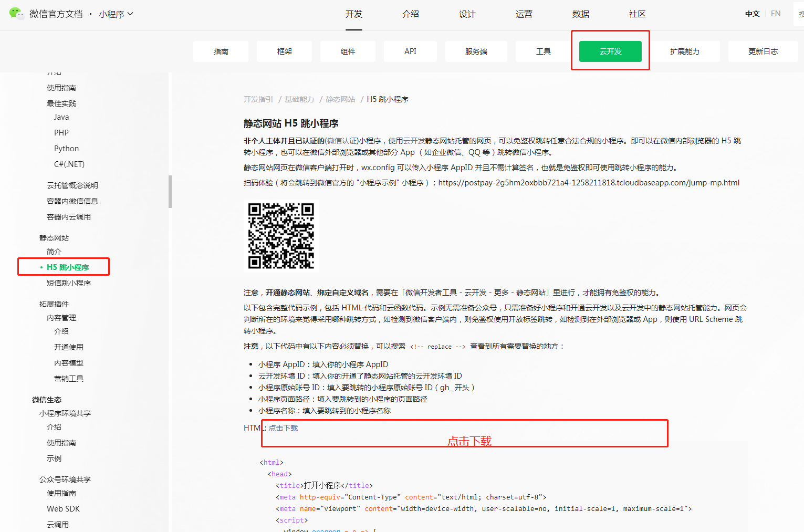
Task: Open the 微信认证 link in the paragraph
Action: click(x=342, y=141)
